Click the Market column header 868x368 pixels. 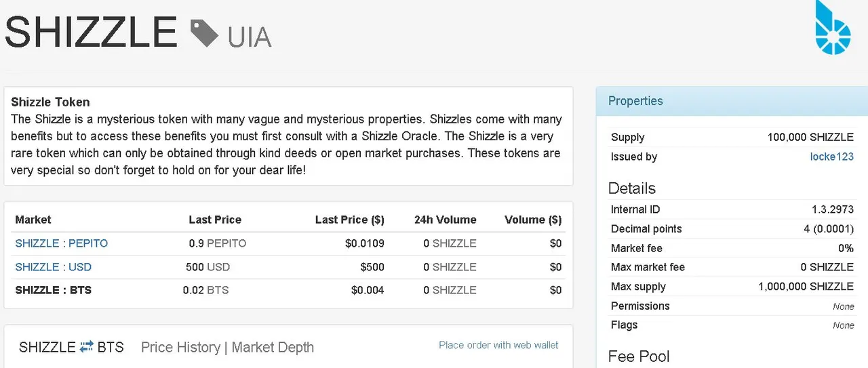click(x=33, y=220)
